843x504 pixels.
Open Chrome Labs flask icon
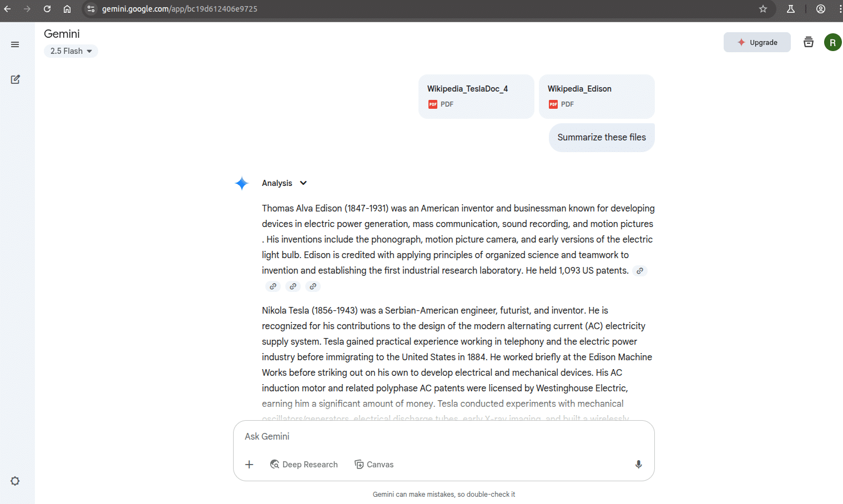click(791, 9)
